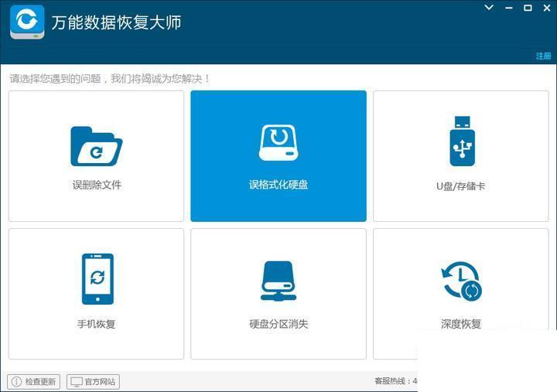Visit the 官方网站 button
557x392 pixels.
(x=93, y=382)
